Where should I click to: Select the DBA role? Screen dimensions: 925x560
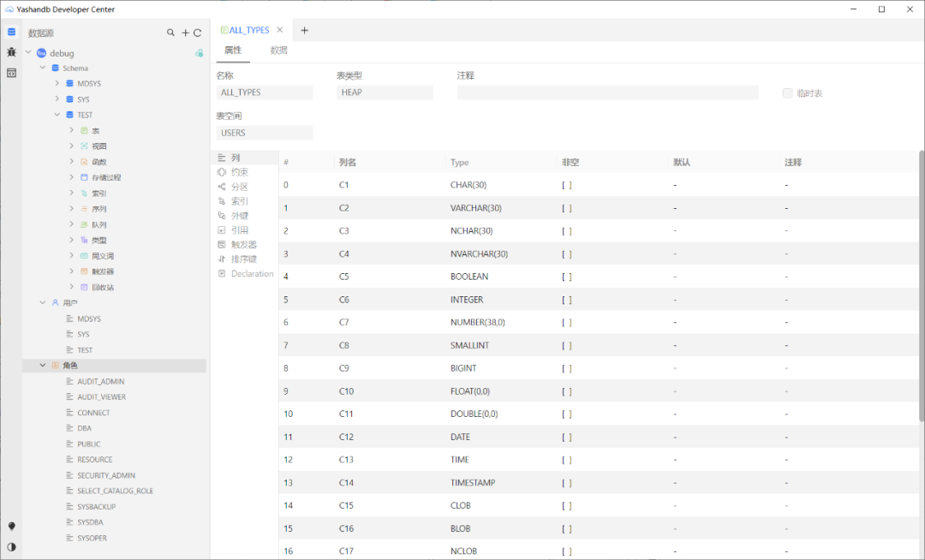coord(84,428)
